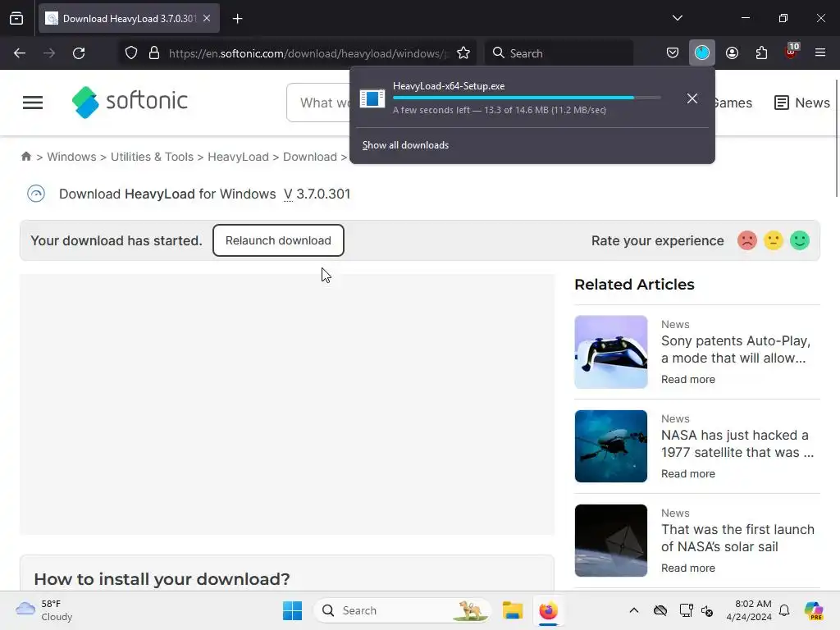Click the Softonic site search box

(x=319, y=103)
